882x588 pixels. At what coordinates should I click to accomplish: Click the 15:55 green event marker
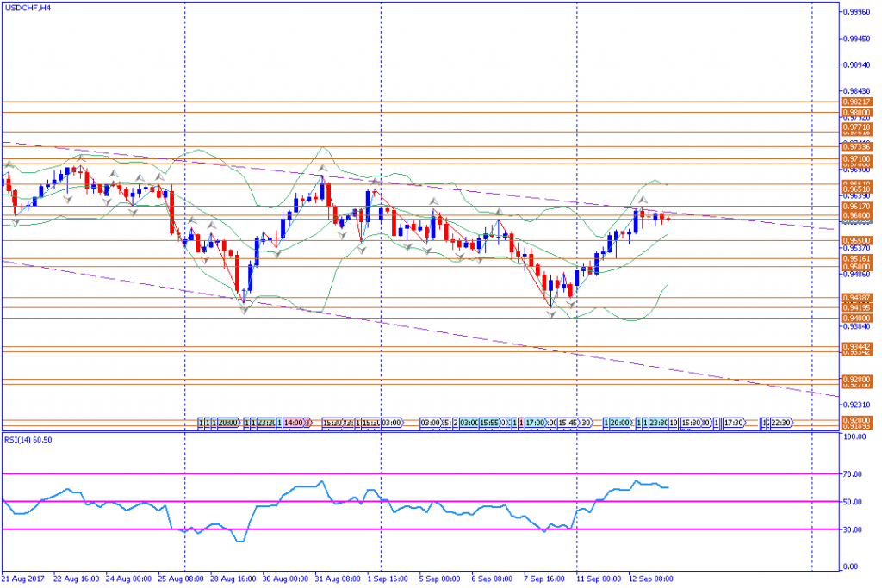click(490, 423)
